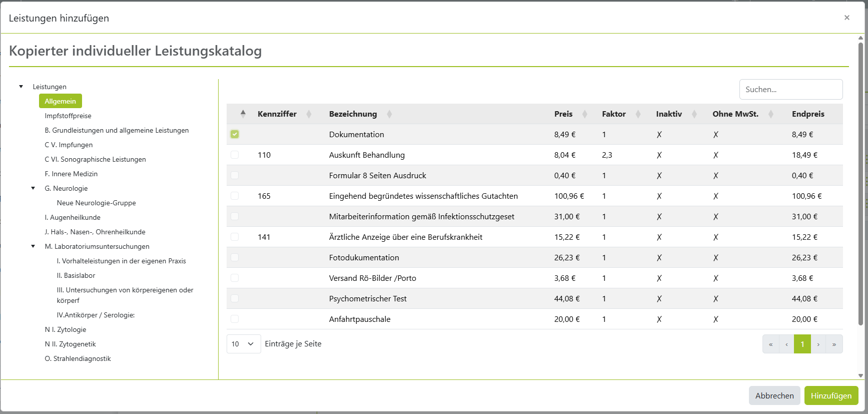
Task: Sort by Ohne MwSt. column icon
Action: 771,114
